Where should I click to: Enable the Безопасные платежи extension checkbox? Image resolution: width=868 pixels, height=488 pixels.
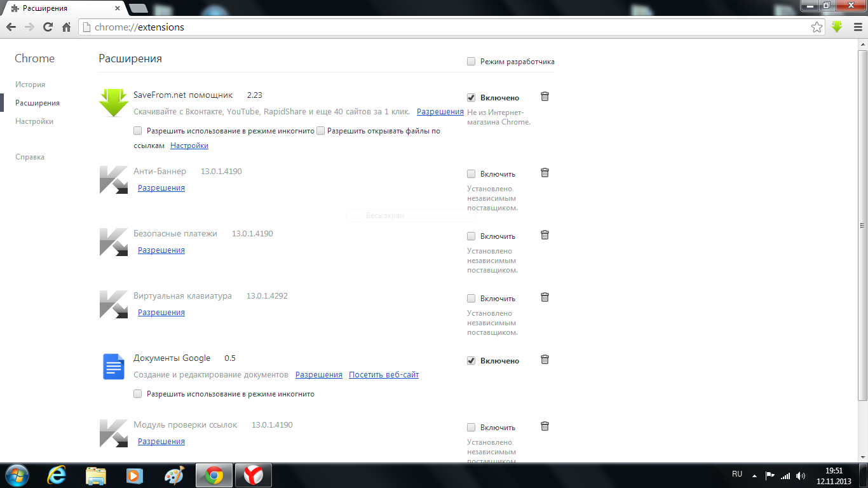[471, 236]
